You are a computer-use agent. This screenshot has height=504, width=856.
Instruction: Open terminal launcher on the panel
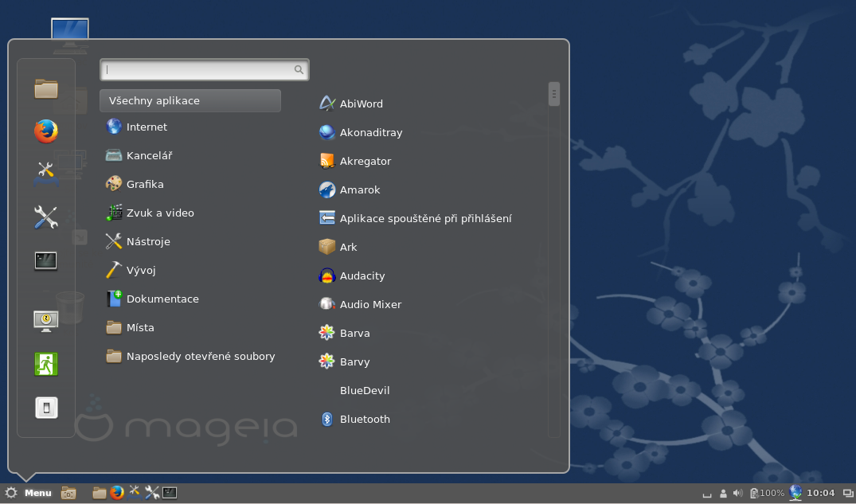170,493
